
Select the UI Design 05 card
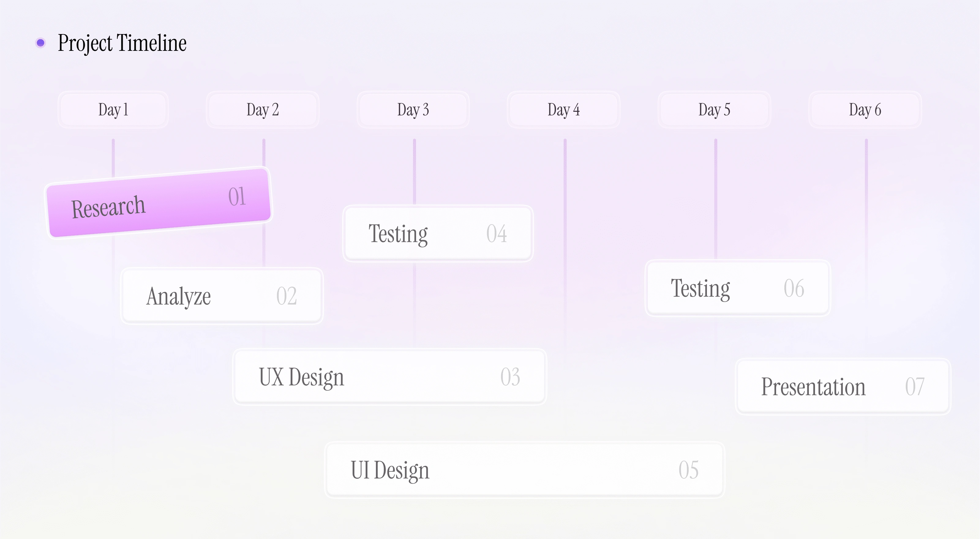pyautogui.click(x=524, y=470)
